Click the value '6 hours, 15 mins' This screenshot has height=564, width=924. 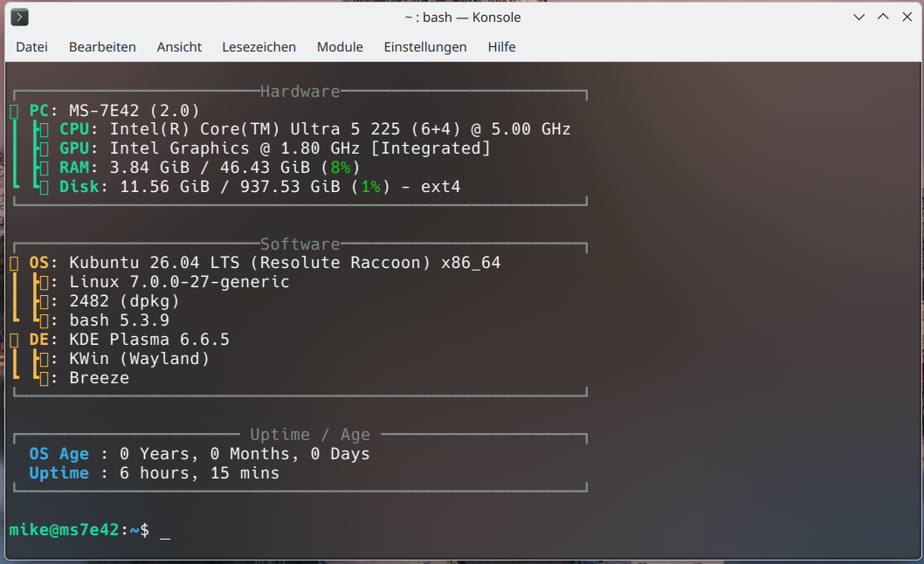199,473
